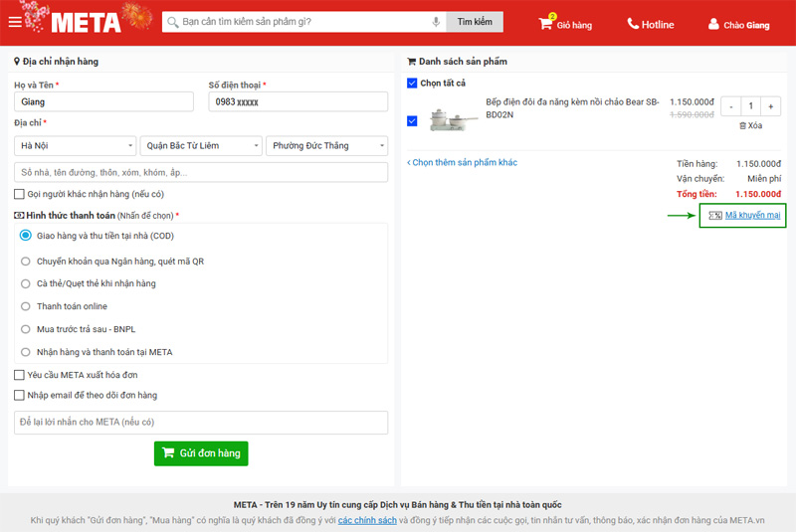Open the Chào Giang user account icon
This screenshot has height=532, width=796.
pyautogui.click(x=713, y=24)
